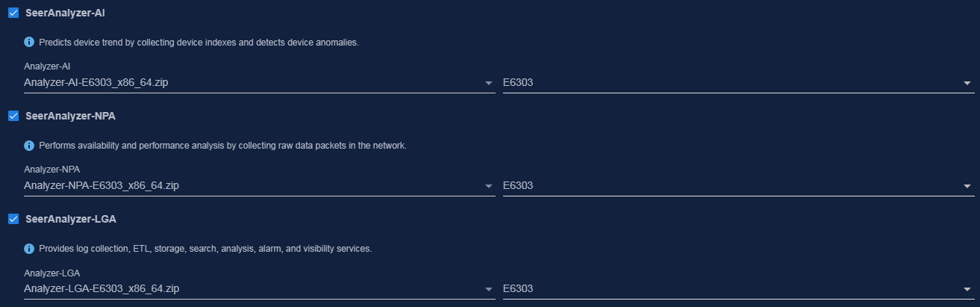Click the SeerAnalyzer-AI heading label
Image resolution: width=980 pixels, height=307 pixels.
[x=65, y=13]
